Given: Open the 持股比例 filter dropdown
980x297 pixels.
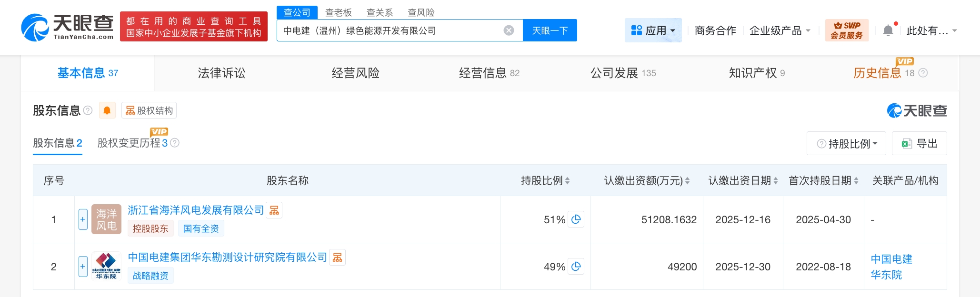Looking at the screenshot, I should coord(846,143).
